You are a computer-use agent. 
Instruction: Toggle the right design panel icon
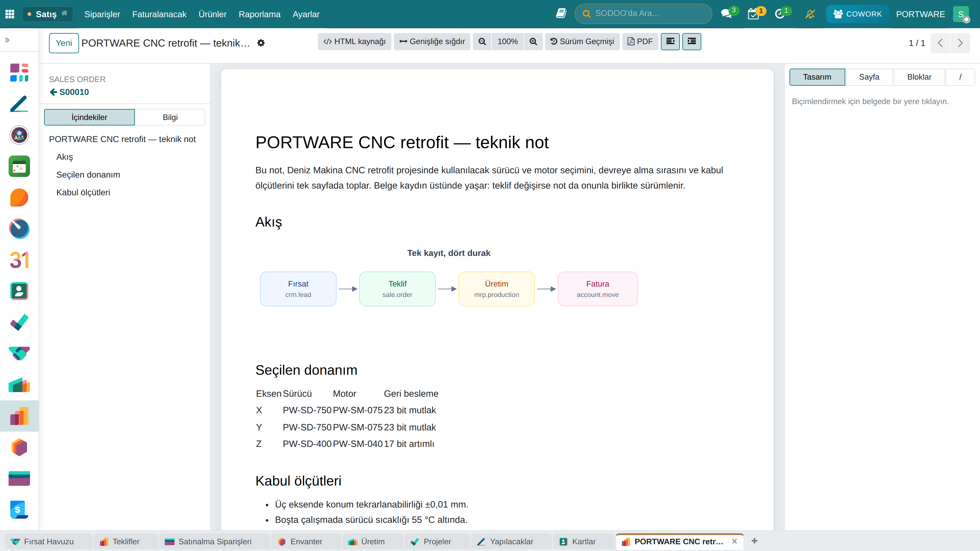[x=692, y=41]
